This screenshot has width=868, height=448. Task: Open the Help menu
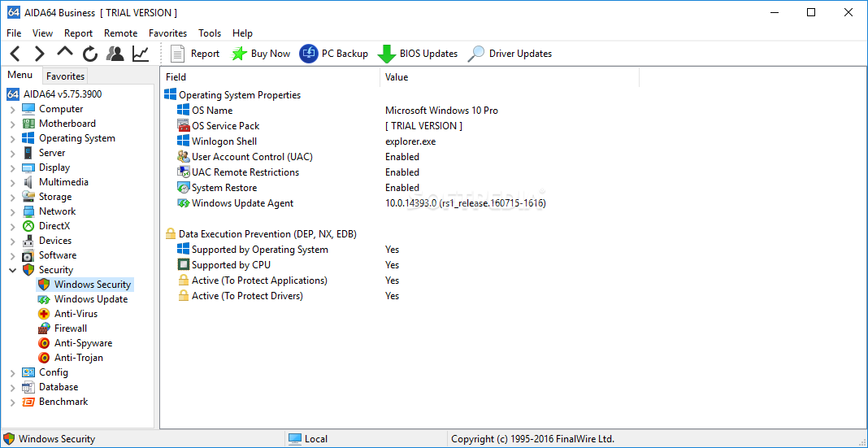pyautogui.click(x=242, y=33)
